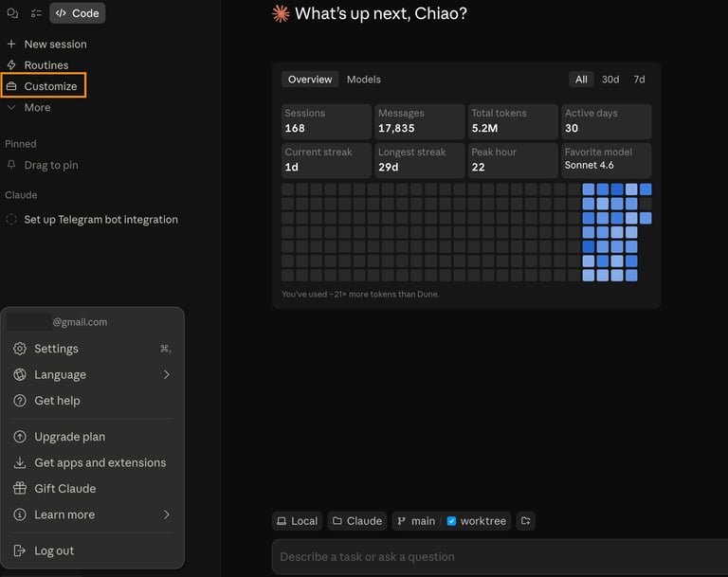The width and height of the screenshot is (728, 577).
Task: Click the Gift Claude option
Action: click(64, 489)
